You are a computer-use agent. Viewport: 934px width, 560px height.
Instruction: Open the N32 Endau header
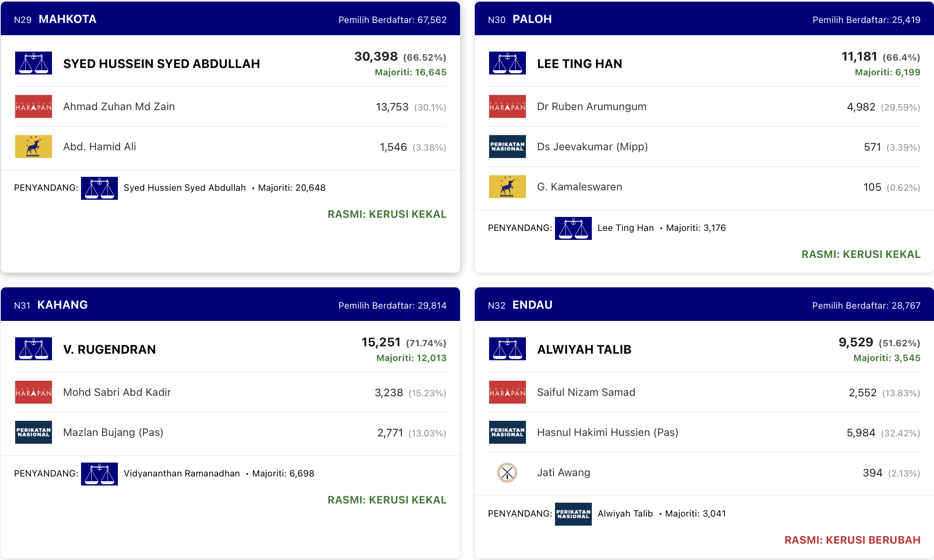(704, 305)
